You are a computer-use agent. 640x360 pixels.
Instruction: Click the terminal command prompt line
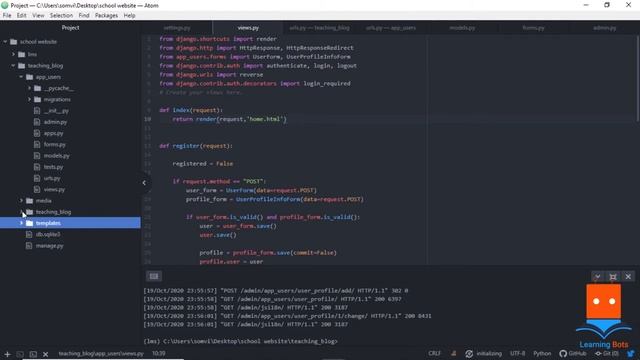[x=240, y=341]
